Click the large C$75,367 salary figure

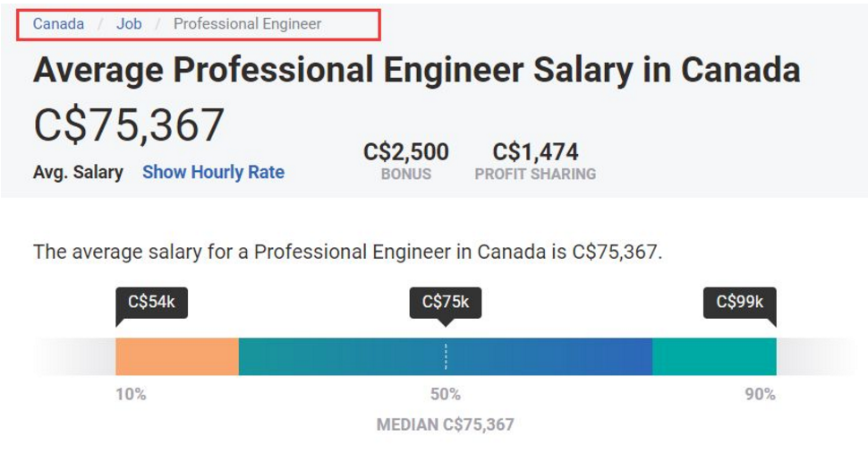click(x=129, y=124)
